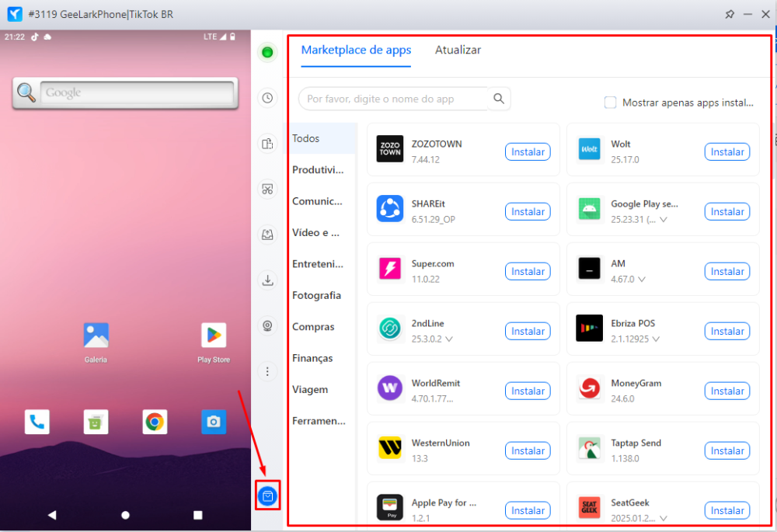777x532 pixels.
Task: Open the Camera app on phone
Action: pyautogui.click(x=214, y=422)
